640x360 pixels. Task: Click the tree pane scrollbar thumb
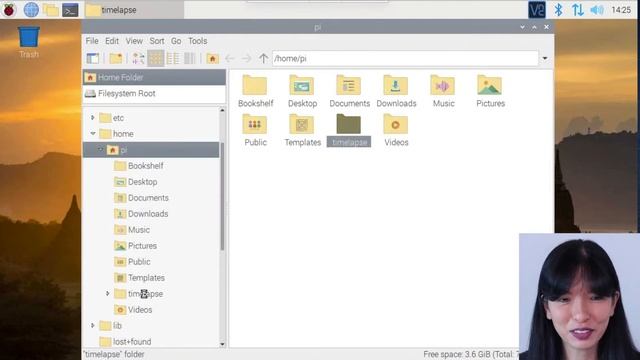pyautogui.click(x=222, y=196)
